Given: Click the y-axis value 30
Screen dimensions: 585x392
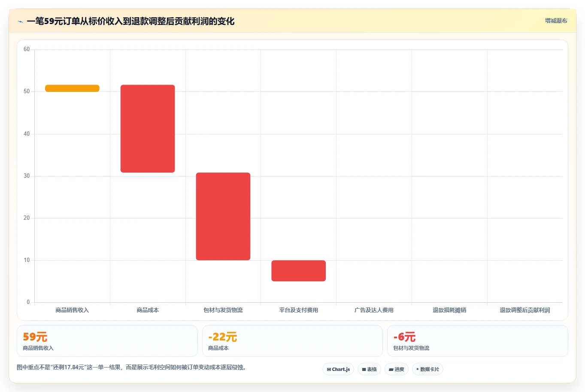Looking at the screenshot, I should 27,176.
